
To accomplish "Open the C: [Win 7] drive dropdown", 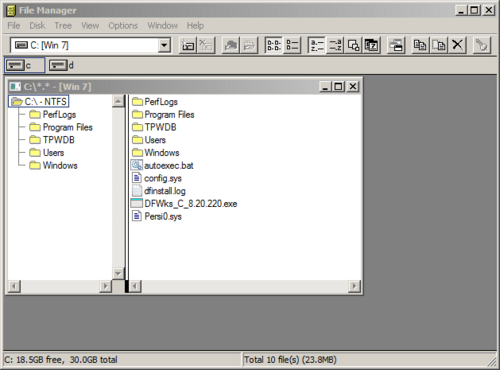I will pyautogui.click(x=164, y=45).
